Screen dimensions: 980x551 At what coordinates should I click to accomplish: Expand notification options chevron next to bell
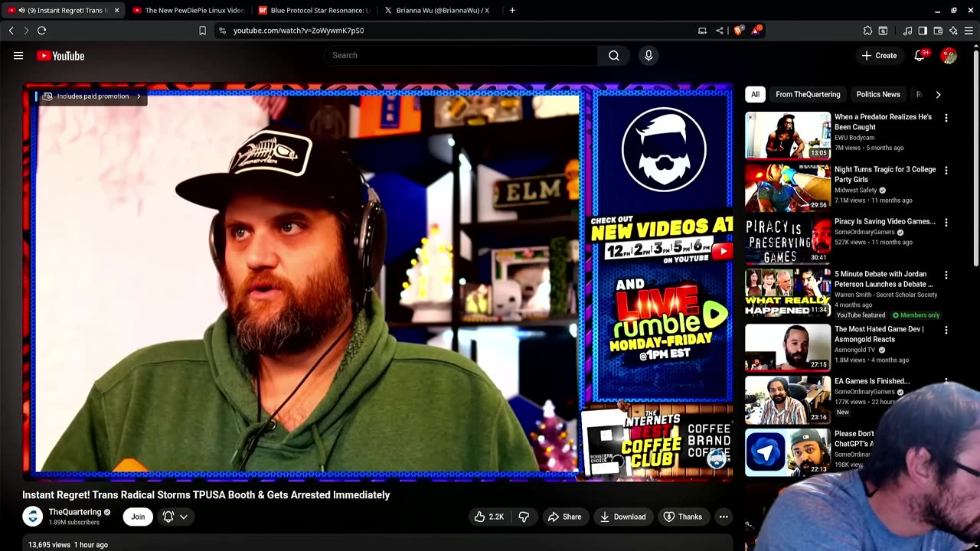click(184, 517)
